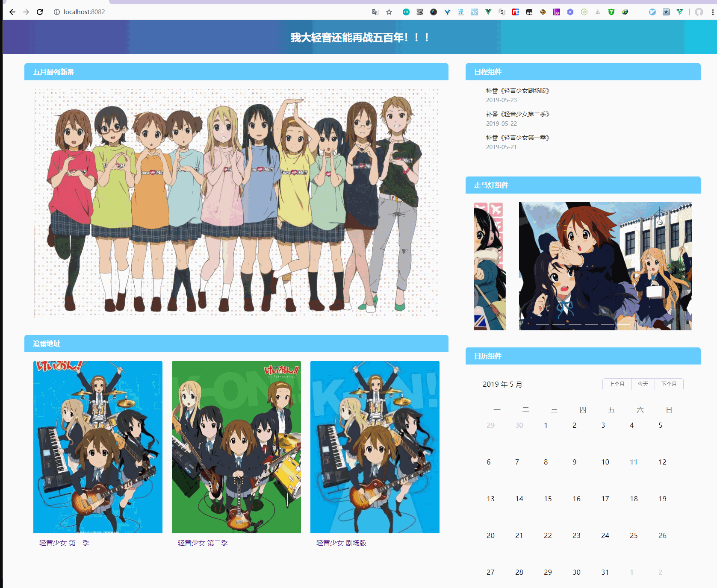Open the purple hexagon R extension icon
The width and height of the screenshot is (717, 588).
tap(570, 12)
